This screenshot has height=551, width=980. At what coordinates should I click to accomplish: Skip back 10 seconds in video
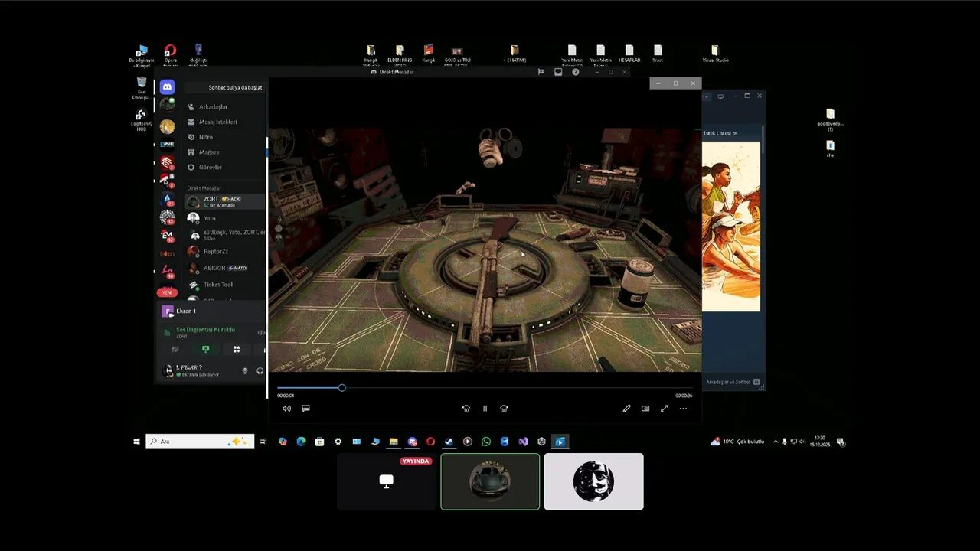point(465,409)
